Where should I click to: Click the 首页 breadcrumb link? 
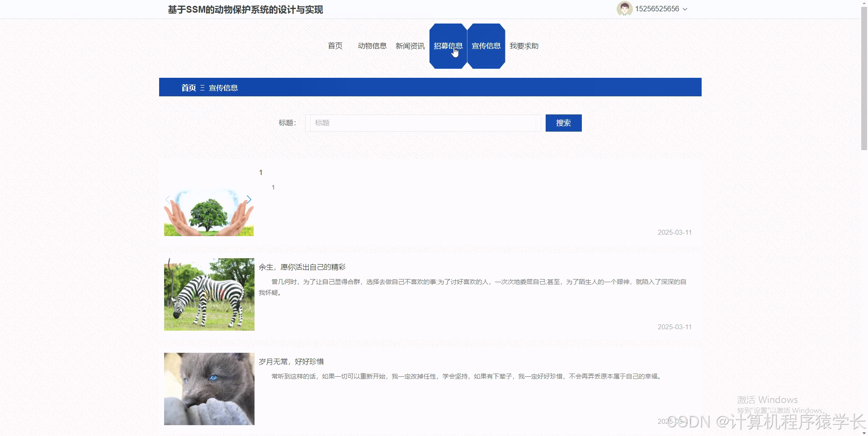click(188, 87)
